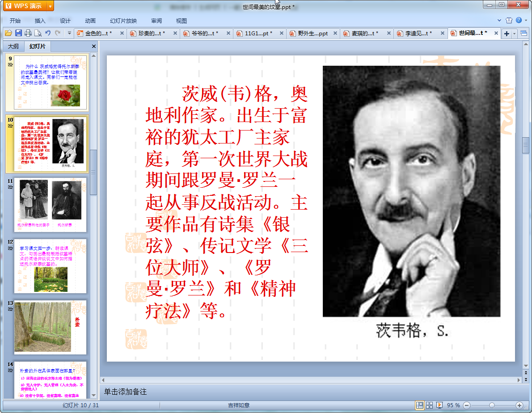Select slide 11 thumbnail with Tolstoy photos
The image size is (532, 413).
(x=50, y=205)
